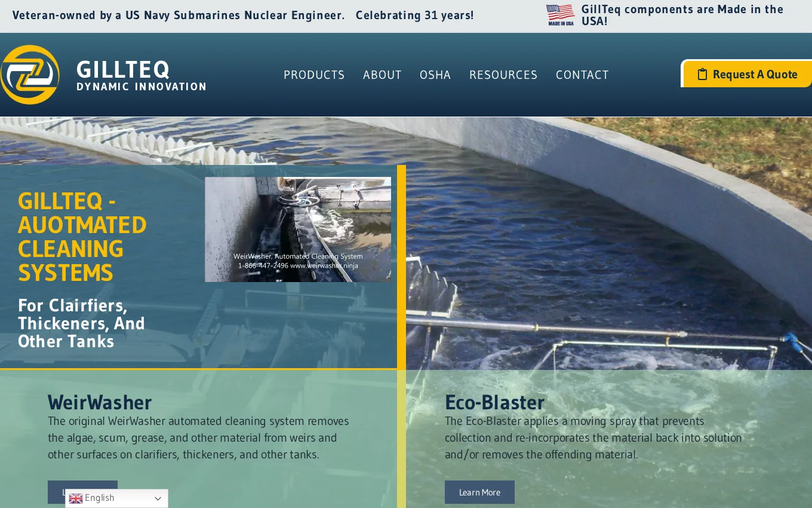Navigate to the Contact page
The width and height of the screenshot is (812, 508).
582,75
